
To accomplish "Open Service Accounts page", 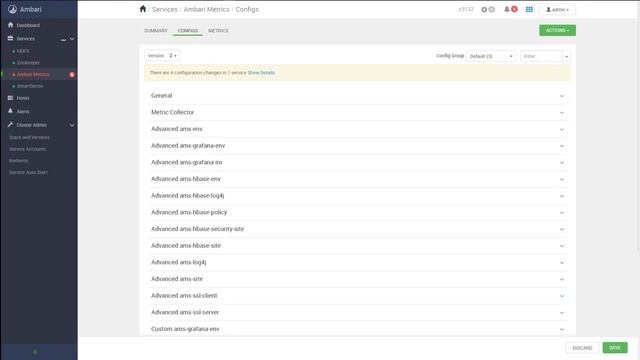I will [x=27, y=149].
